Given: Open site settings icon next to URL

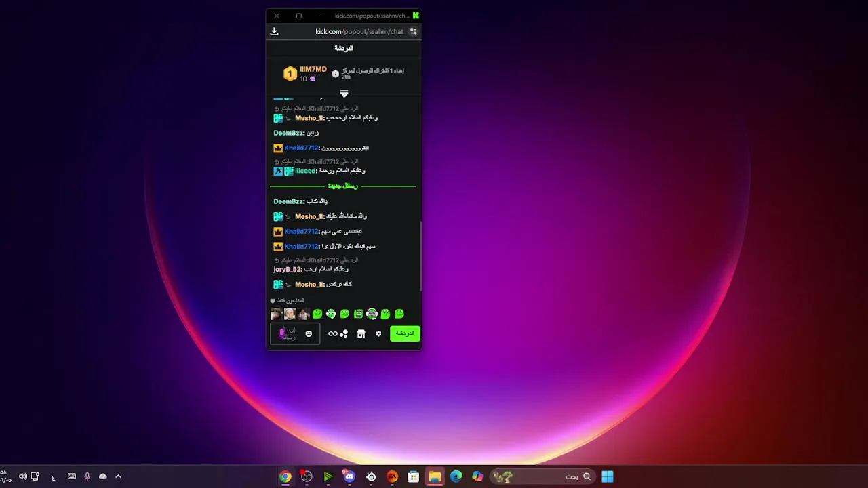Looking at the screenshot, I should 414,31.
